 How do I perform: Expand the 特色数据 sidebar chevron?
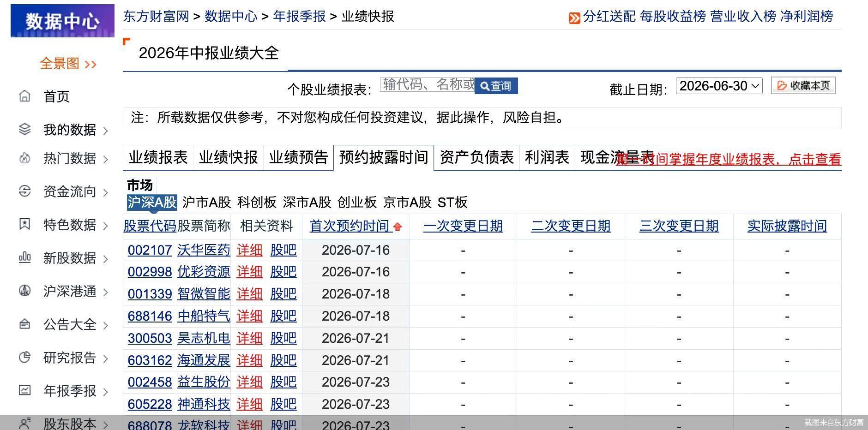[105, 226]
